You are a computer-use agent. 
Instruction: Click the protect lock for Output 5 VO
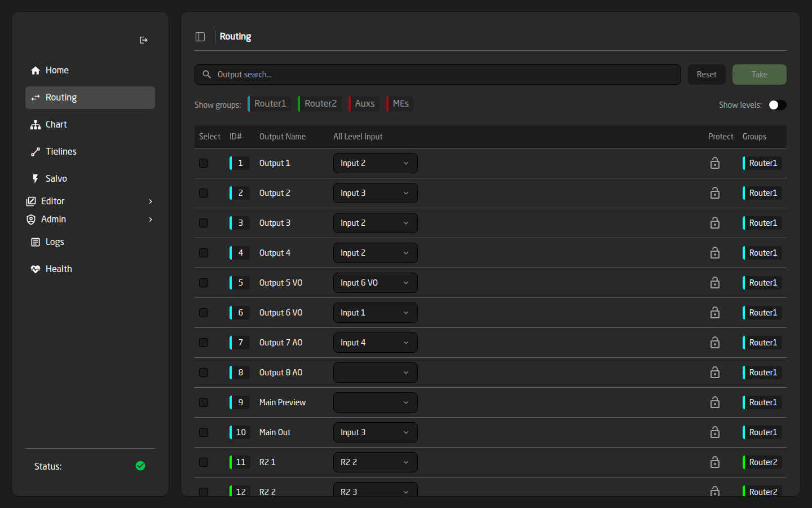tap(715, 283)
